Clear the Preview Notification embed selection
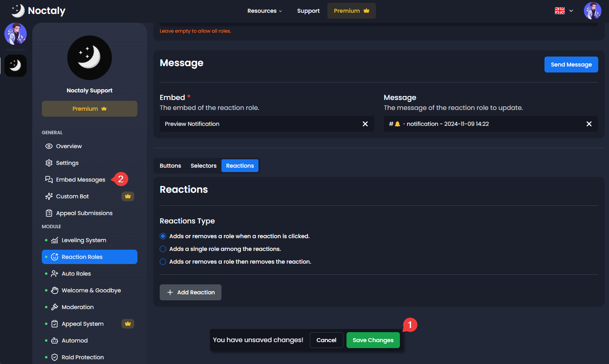Image resolution: width=609 pixels, height=364 pixels. pos(365,124)
